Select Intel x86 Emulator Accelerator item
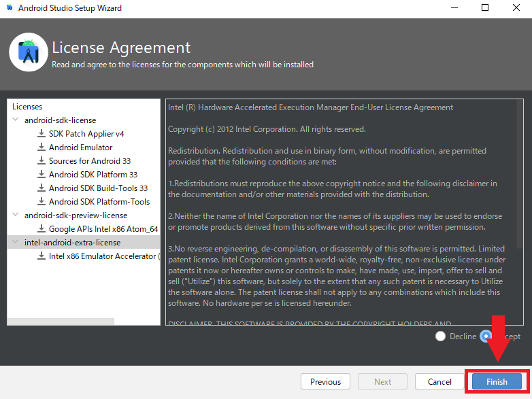532x399 pixels. point(104,256)
